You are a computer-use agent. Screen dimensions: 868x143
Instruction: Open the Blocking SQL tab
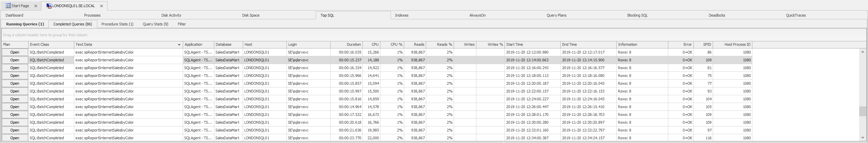(637, 15)
